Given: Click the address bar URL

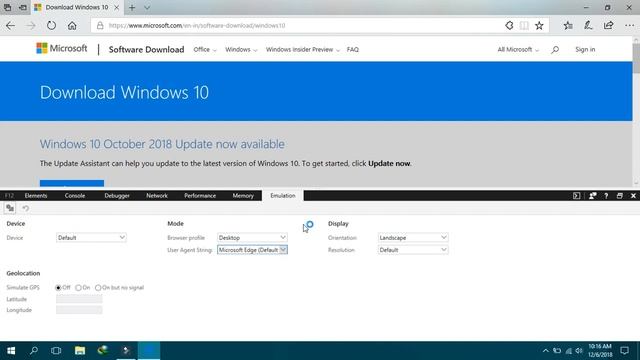Looking at the screenshot, I should click(197, 26).
